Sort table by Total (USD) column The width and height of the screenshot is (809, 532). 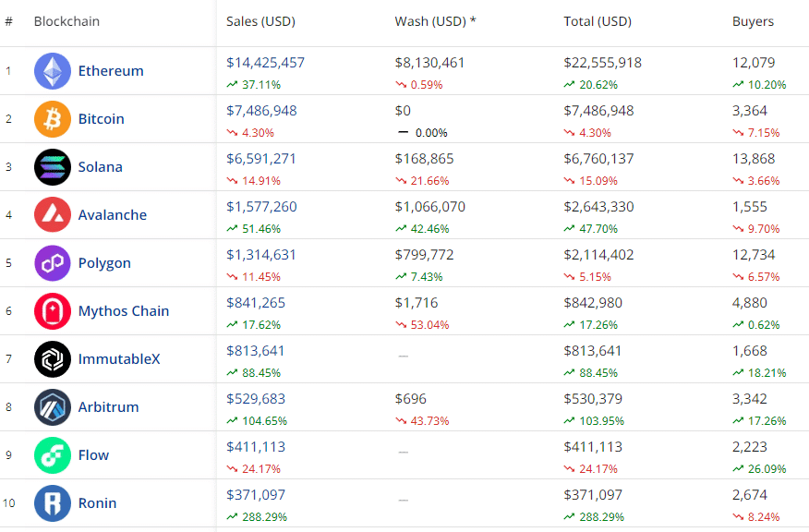[x=598, y=21]
